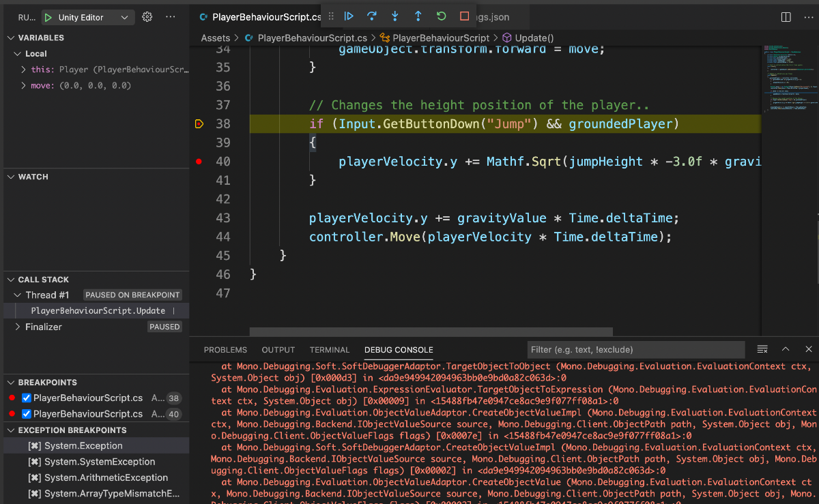Select PlayerBehaviourScript.Update stack frame
The width and height of the screenshot is (819, 504).
pyautogui.click(x=96, y=311)
